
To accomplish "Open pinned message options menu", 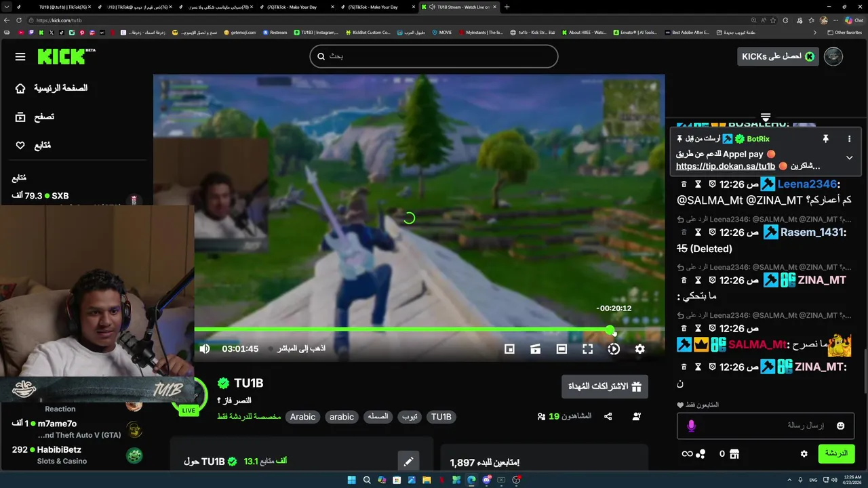I will pyautogui.click(x=849, y=139).
